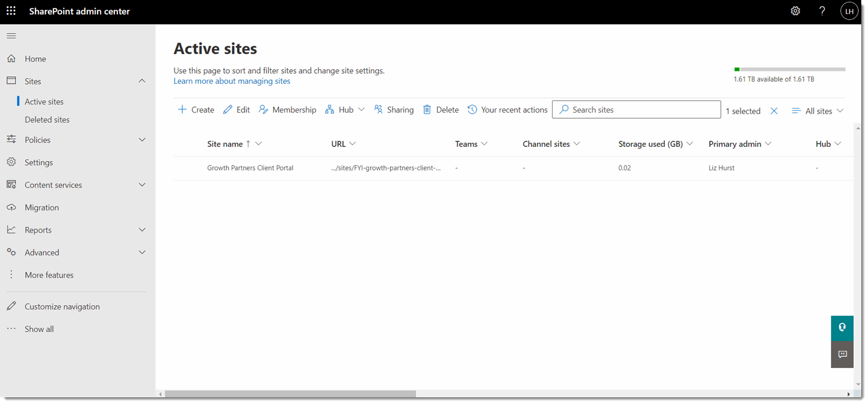Screen dimensions: 868x404
Task: Click Create new site button
Action: click(x=196, y=110)
